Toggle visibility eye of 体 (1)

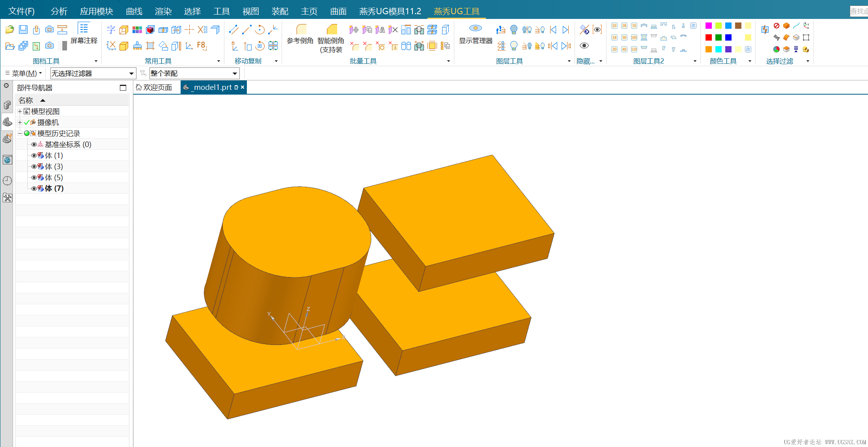pyautogui.click(x=34, y=156)
